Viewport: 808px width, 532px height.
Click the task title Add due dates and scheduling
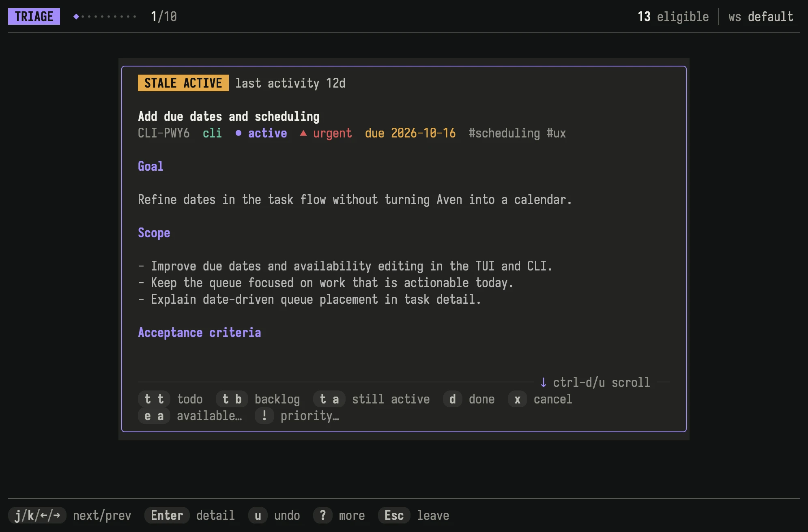[x=229, y=116]
